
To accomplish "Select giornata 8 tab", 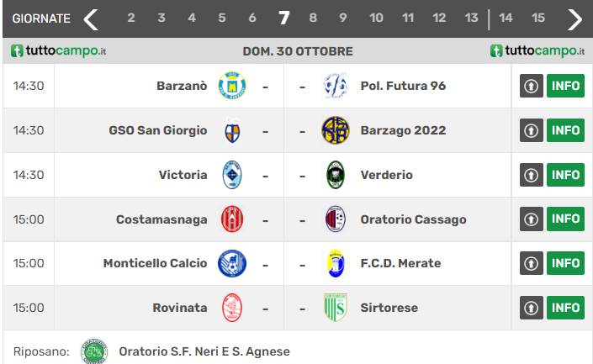I will tap(313, 18).
